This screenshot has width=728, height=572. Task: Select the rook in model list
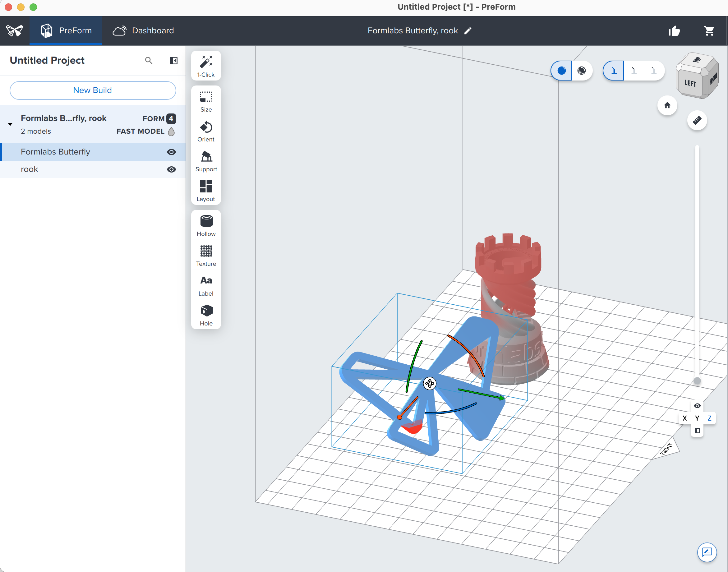[x=93, y=169]
